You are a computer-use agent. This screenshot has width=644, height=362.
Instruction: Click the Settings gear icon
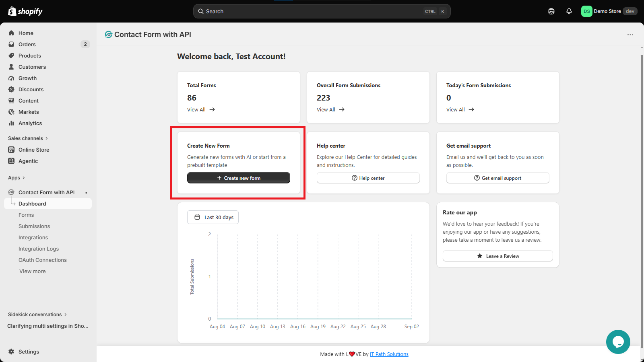click(x=11, y=352)
